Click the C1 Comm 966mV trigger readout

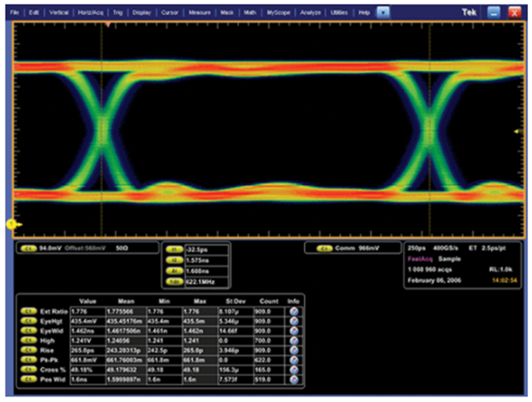[348, 248]
